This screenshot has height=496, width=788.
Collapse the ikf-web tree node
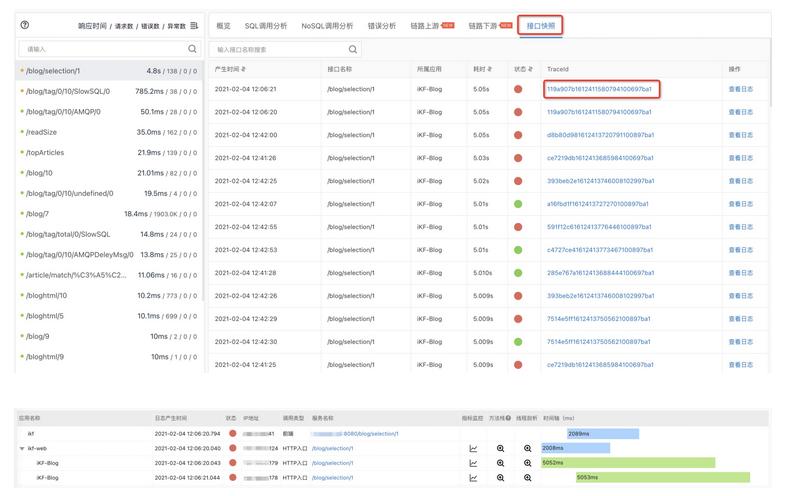click(x=22, y=448)
